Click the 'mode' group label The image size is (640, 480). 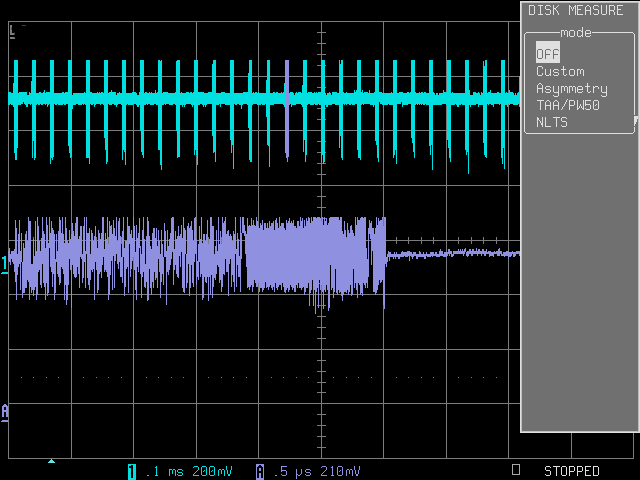[576, 32]
